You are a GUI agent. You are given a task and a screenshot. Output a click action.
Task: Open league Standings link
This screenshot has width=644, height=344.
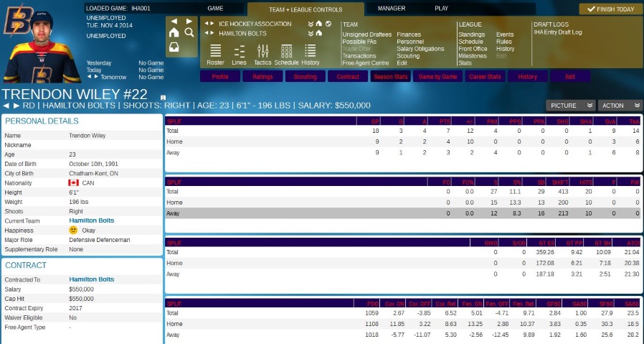(x=471, y=34)
